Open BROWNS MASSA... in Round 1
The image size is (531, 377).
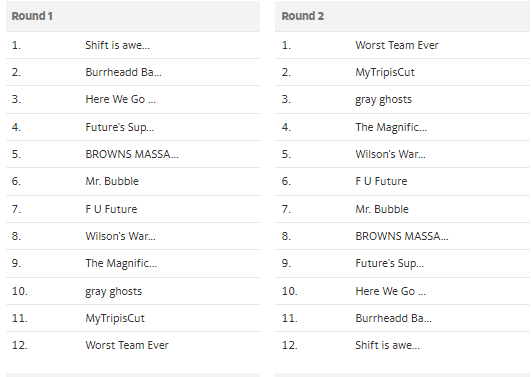[x=132, y=154]
